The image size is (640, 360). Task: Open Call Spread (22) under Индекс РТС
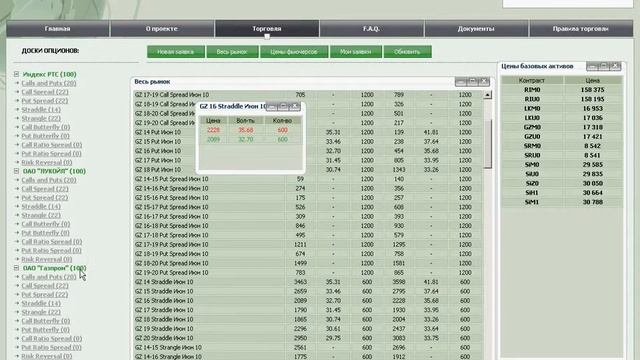tap(45, 92)
